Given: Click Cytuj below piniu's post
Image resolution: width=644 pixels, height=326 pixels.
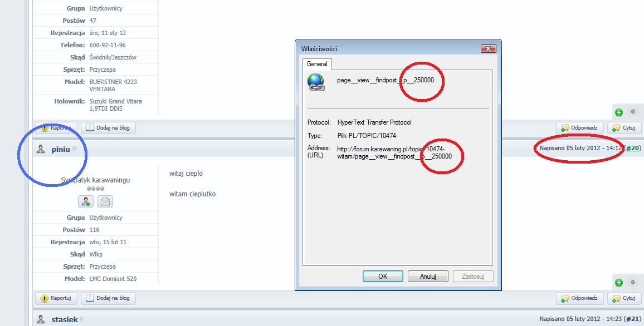Looking at the screenshot, I should tap(625, 299).
